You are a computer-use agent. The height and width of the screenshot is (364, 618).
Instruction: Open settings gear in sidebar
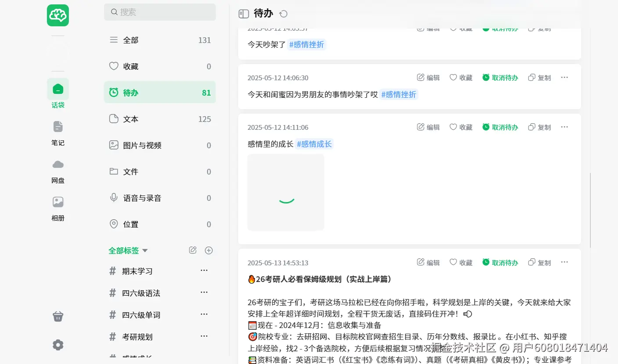tap(58, 345)
